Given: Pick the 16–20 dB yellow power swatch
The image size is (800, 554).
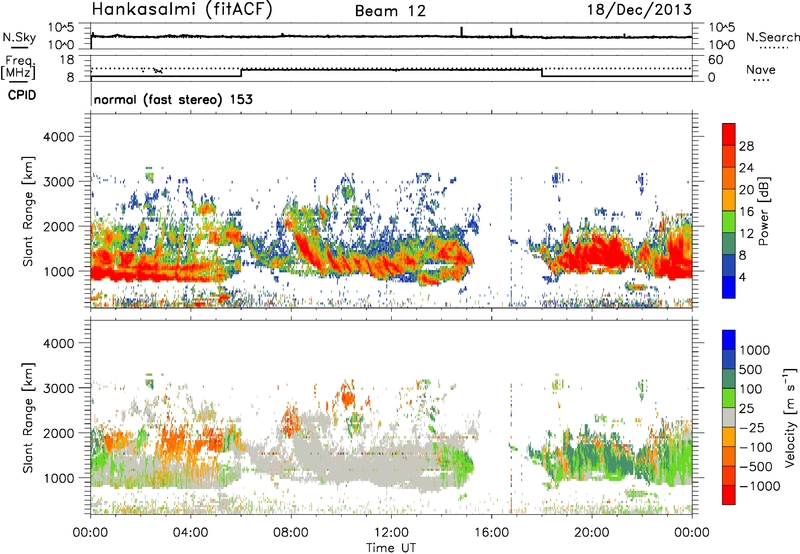Looking at the screenshot, I should point(729,200).
